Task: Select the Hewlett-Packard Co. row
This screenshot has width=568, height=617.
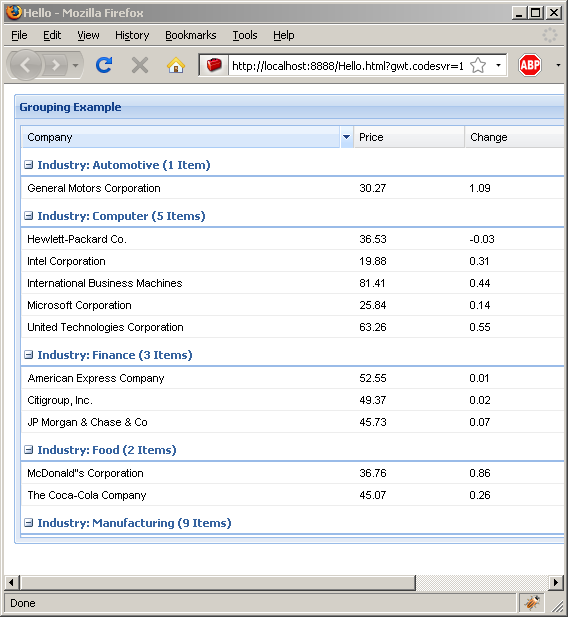Action: tap(292, 239)
